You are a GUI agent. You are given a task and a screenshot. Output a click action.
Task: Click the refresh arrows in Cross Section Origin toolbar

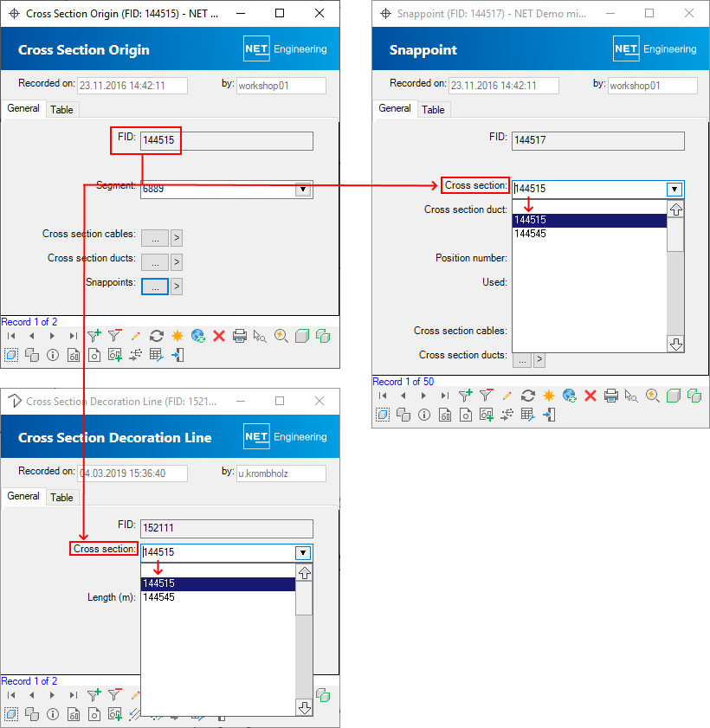point(157,336)
